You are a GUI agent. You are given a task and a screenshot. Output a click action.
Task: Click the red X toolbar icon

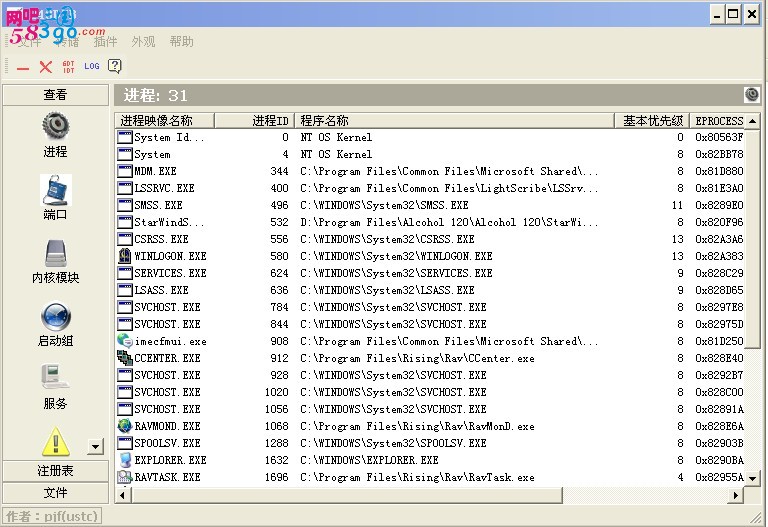46,67
